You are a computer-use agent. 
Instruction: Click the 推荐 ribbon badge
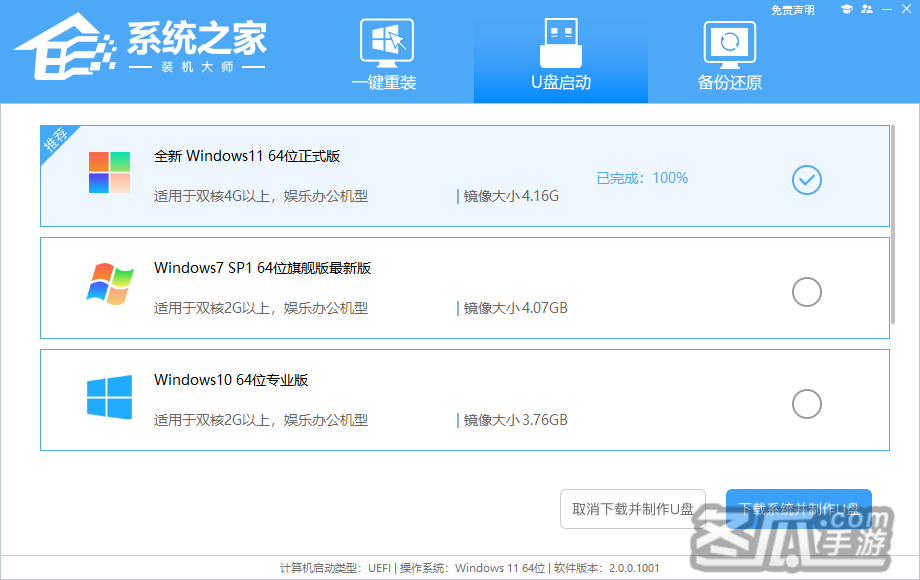(x=55, y=141)
